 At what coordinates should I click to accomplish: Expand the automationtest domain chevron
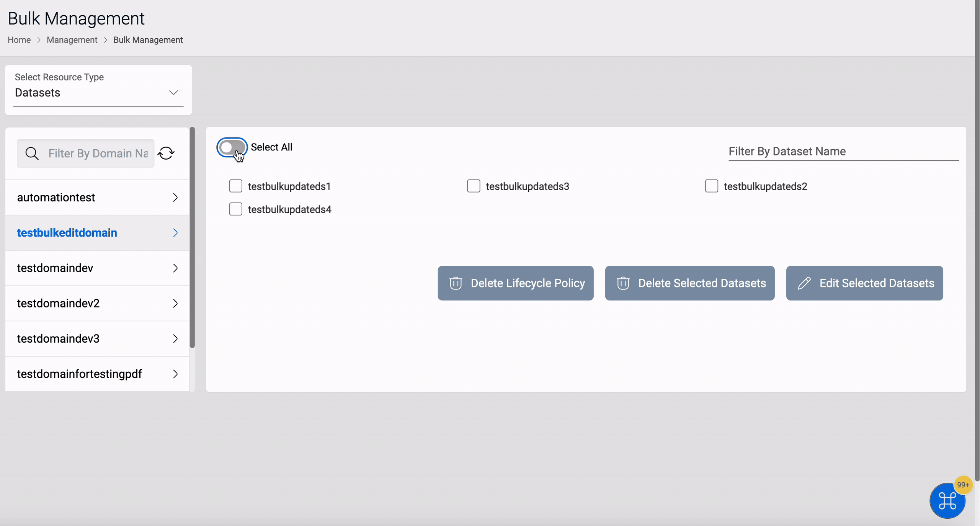[175, 198]
